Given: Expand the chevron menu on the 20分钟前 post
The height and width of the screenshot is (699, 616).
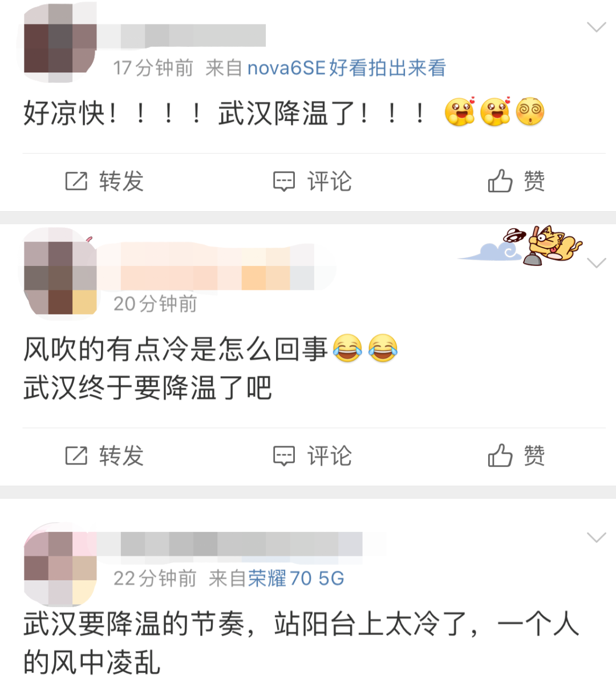Looking at the screenshot, I should (x=596, y=263).
